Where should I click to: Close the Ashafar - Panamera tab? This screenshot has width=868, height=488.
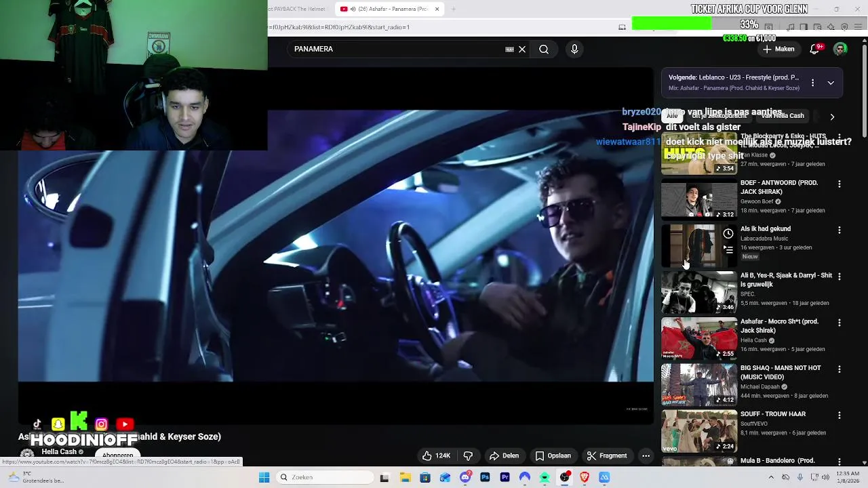tap(437, 9)
